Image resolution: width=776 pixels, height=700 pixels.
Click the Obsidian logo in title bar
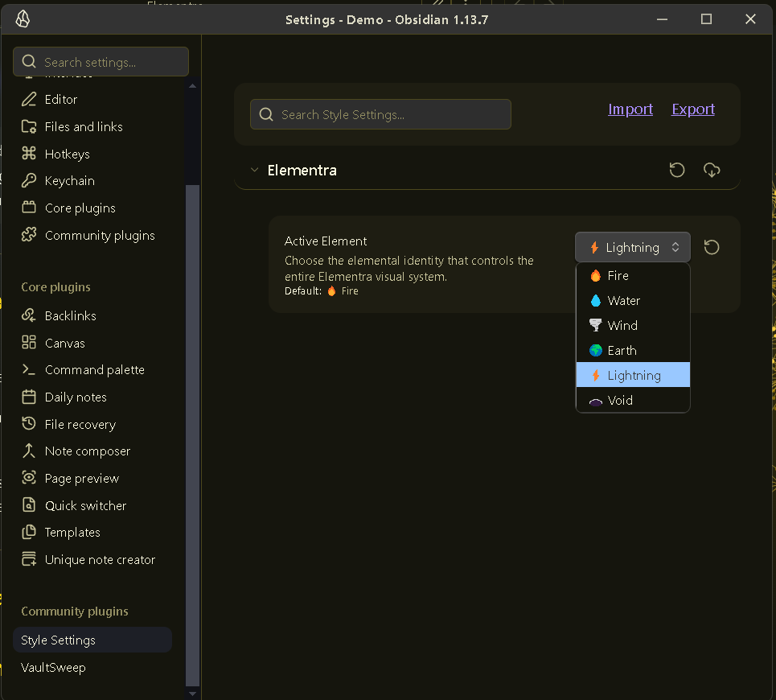[x=23, y=19]
